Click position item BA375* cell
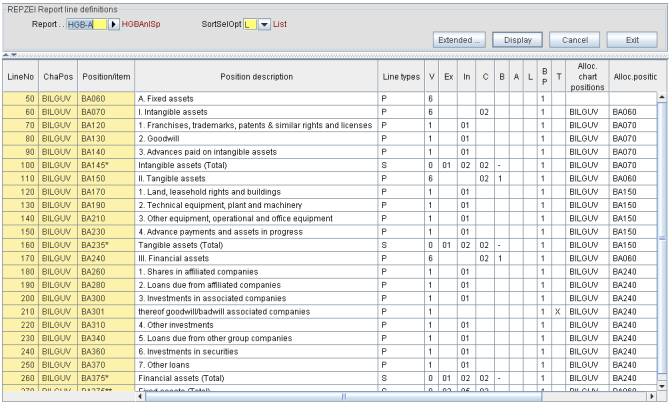This screenshot has width=669, height=403. coord(106,378)
